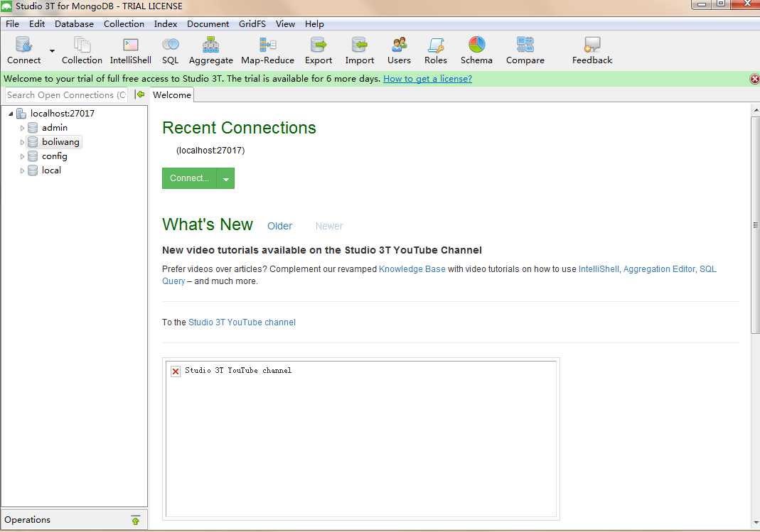Open the Index menu
The height and width of the screenshot is (532, 760).
click(x=166, y=23)
